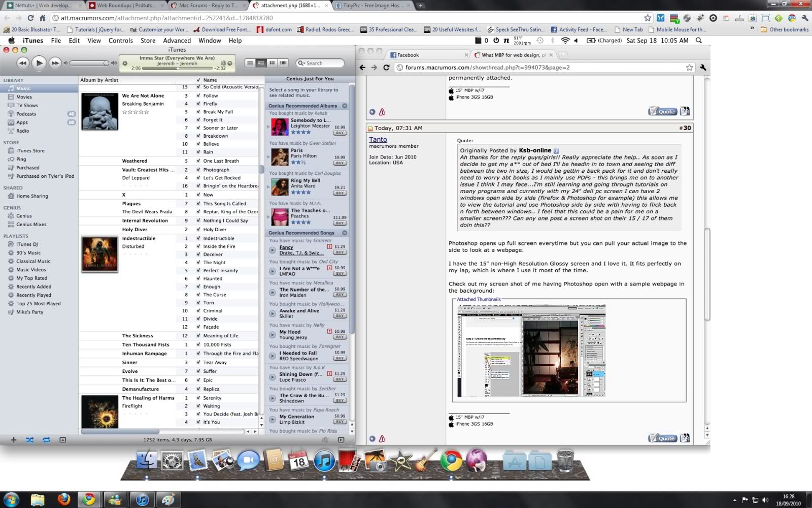
Task: Show hidden icons in the Windows tray
Action: 734,500
